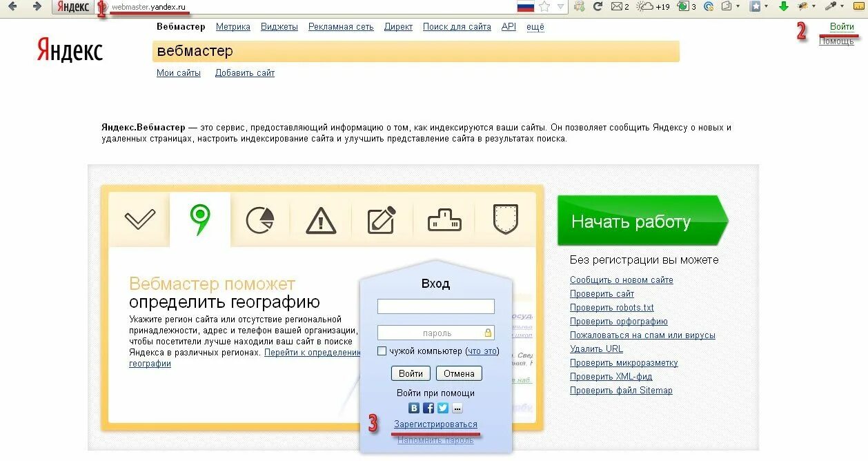Open Проверить орфографию link
This screenshot has height=461, width=868.
[619, 321]
